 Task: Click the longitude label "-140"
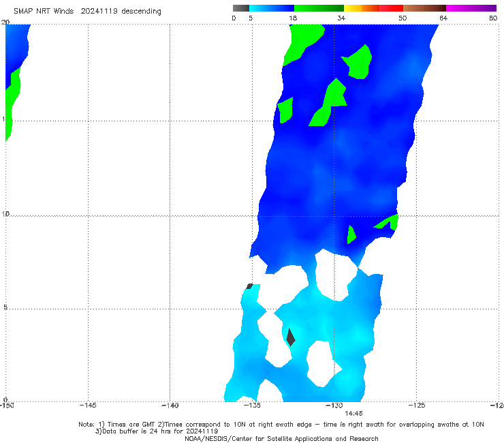[170, 406]
